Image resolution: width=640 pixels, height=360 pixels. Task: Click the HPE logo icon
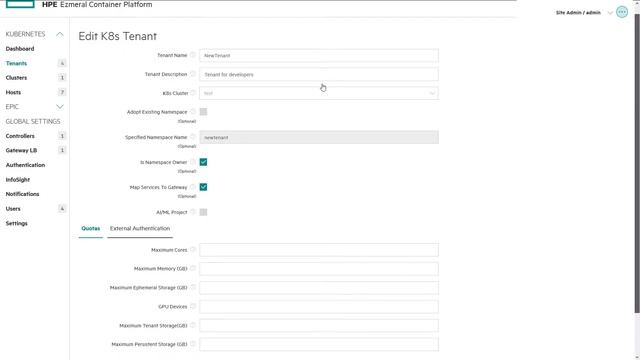20,4
